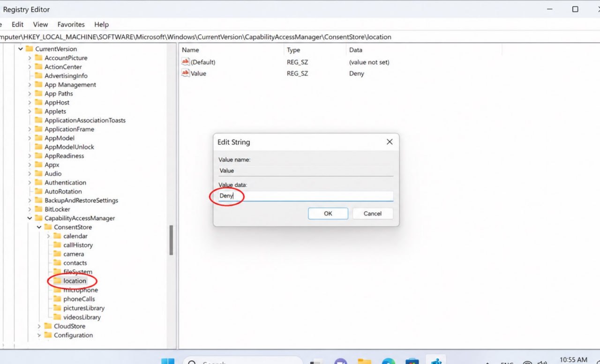Select the 'Value' registry entry icon

tap(185, 73)
